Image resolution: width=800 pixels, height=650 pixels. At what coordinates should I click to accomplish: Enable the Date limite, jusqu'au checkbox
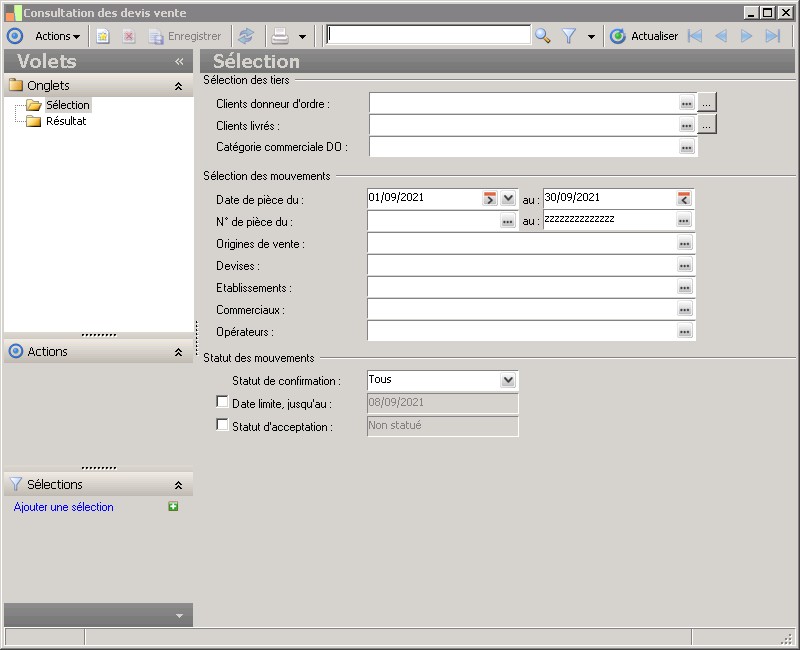pos(222,402)
